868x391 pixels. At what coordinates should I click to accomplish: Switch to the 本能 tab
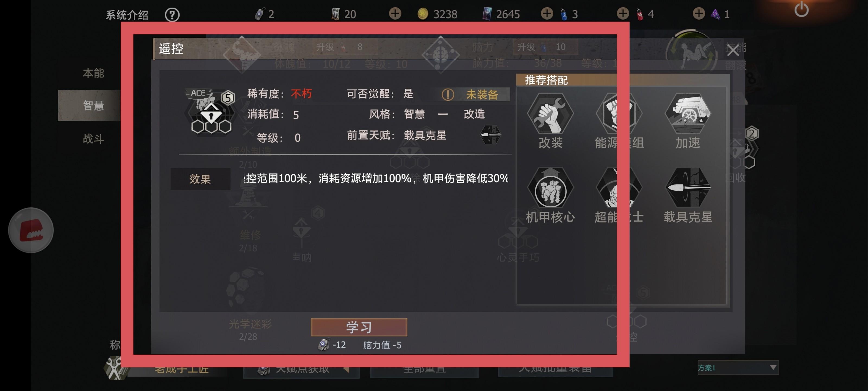93,73
